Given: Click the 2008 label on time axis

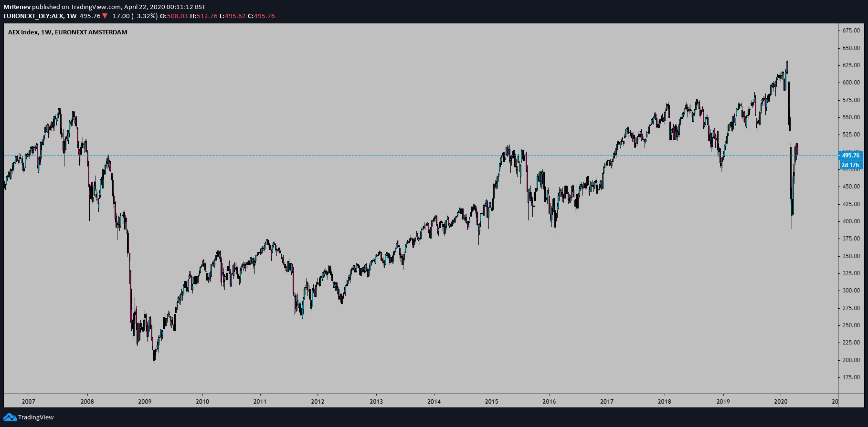Looking at the screenshot, I should [87, 402].
